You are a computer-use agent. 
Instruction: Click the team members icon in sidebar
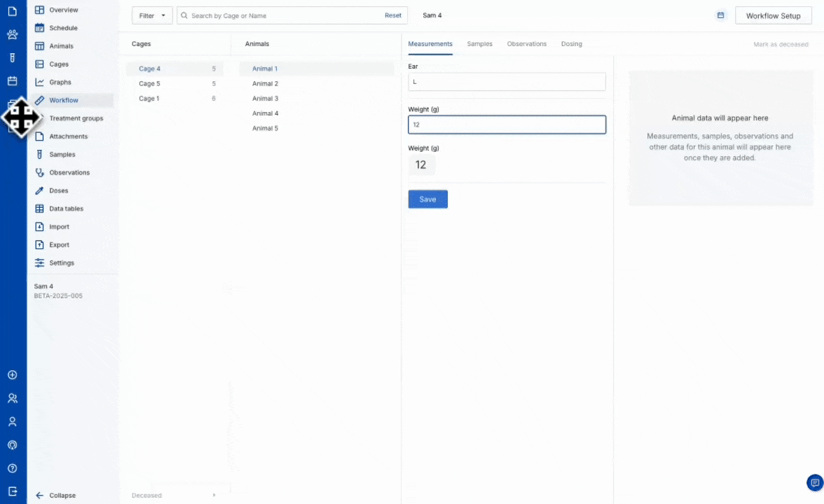pos(12,398)
